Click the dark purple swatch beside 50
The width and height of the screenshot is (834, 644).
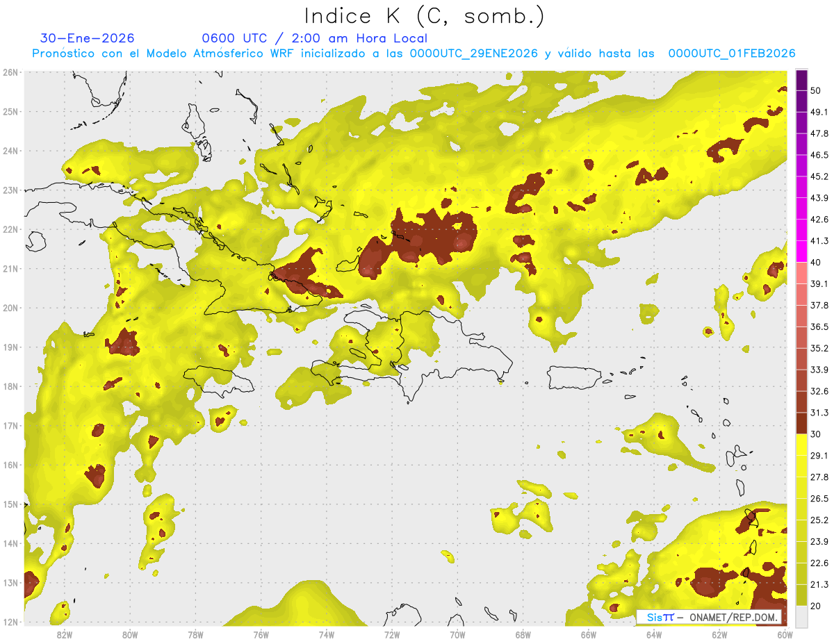801,81
